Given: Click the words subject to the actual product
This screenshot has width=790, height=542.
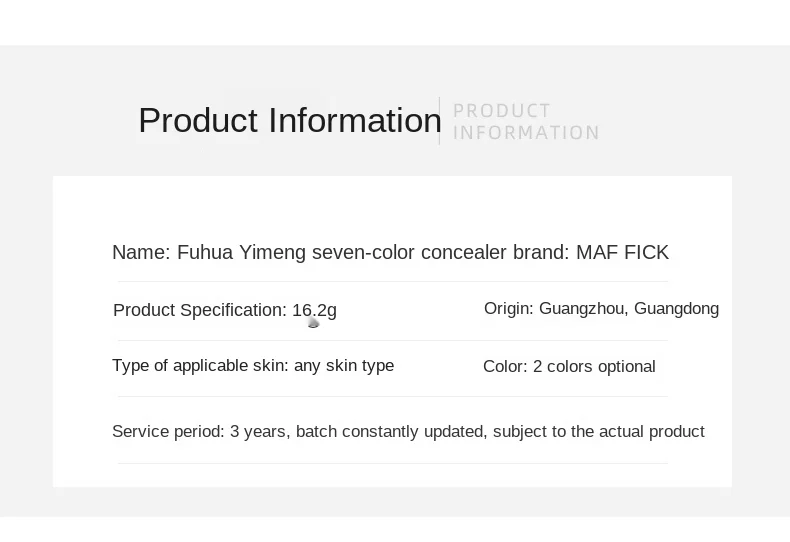Looking at the screenshot, I should coord(599,432).
